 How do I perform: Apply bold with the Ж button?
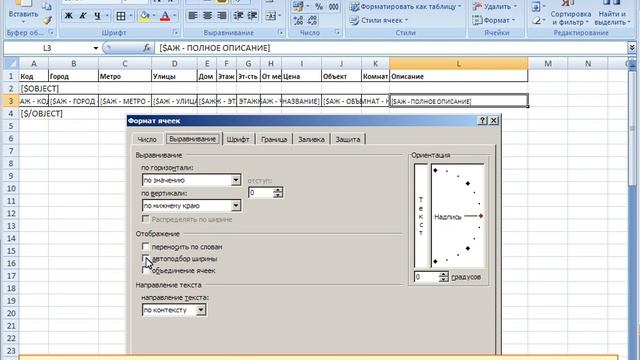[x=69, y=16]
